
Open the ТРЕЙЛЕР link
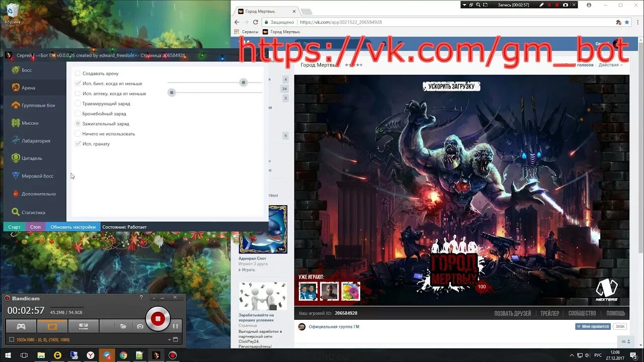[549, 313]
